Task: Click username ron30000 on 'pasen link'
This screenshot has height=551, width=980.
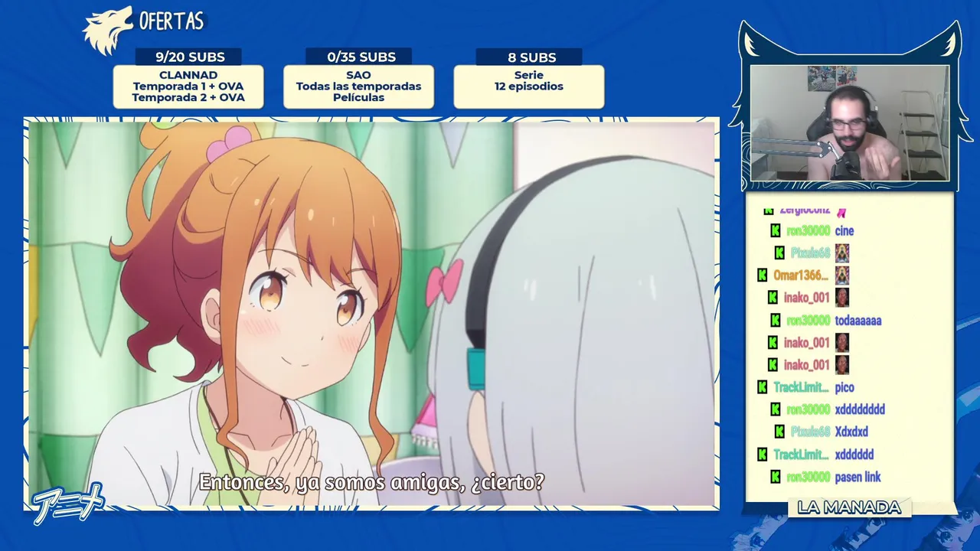Action: pyautogui.click(x=808, y=477)
